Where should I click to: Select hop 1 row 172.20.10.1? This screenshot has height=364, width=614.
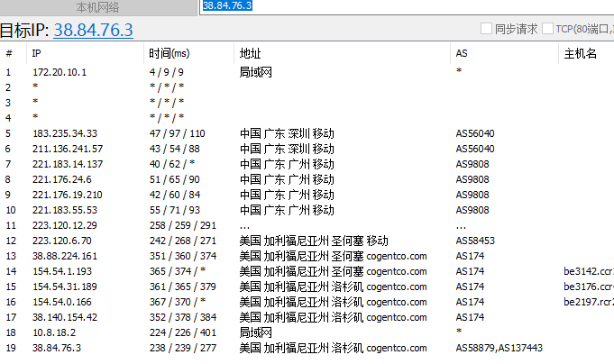coord(60,72)
